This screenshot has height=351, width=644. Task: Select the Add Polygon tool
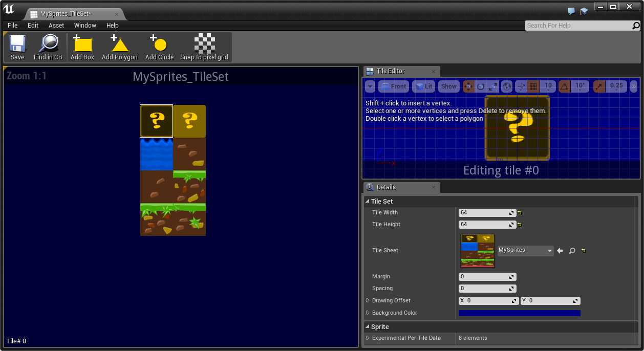tap(120, 48)
